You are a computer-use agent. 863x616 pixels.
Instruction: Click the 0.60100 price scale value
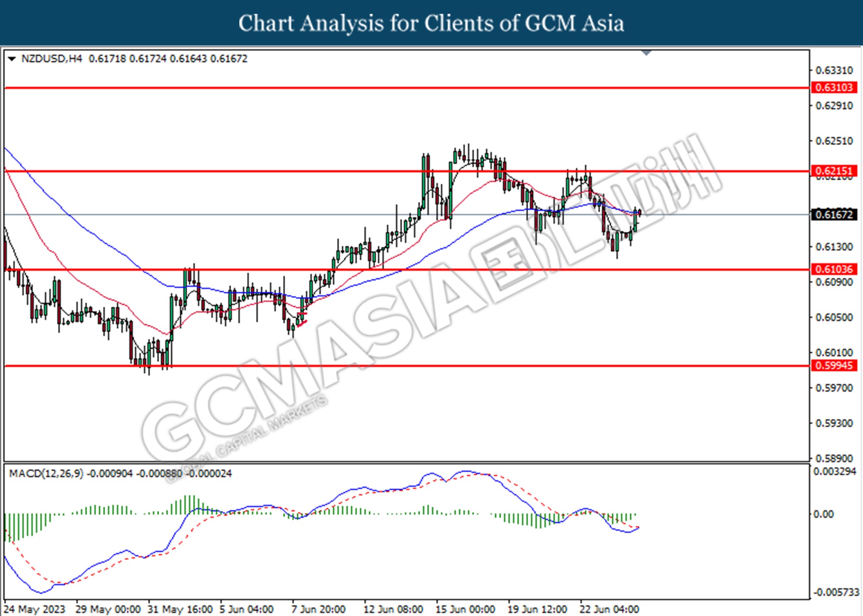click(x=834, y=353)
